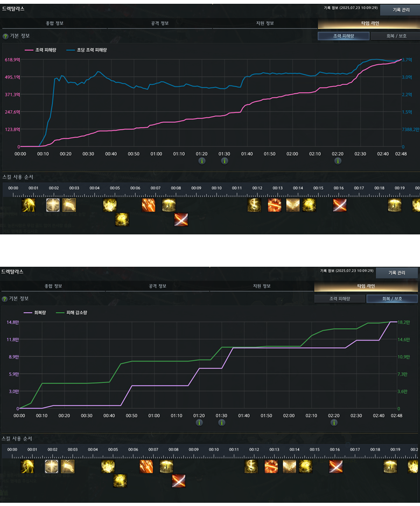Open 종합 정보 tab in lower panel
The height and width of the screenshot is (506, 420).
tap(53, 286)
